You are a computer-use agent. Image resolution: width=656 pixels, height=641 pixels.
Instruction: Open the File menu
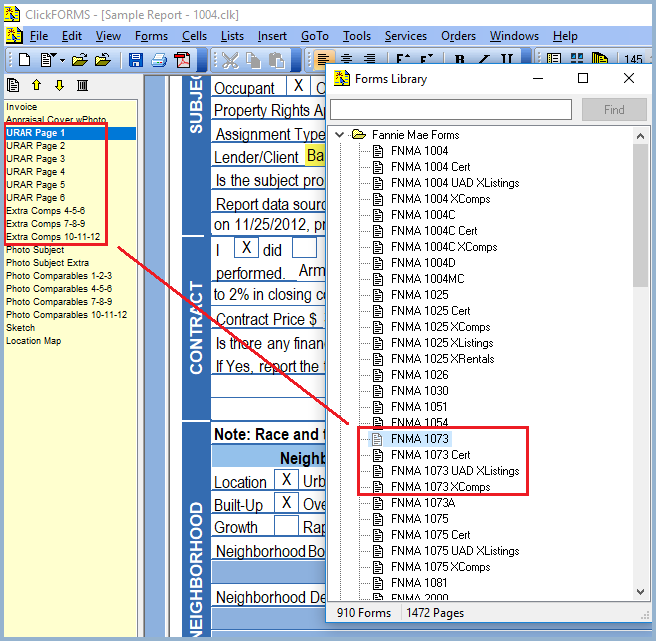[x=38, y=36]
